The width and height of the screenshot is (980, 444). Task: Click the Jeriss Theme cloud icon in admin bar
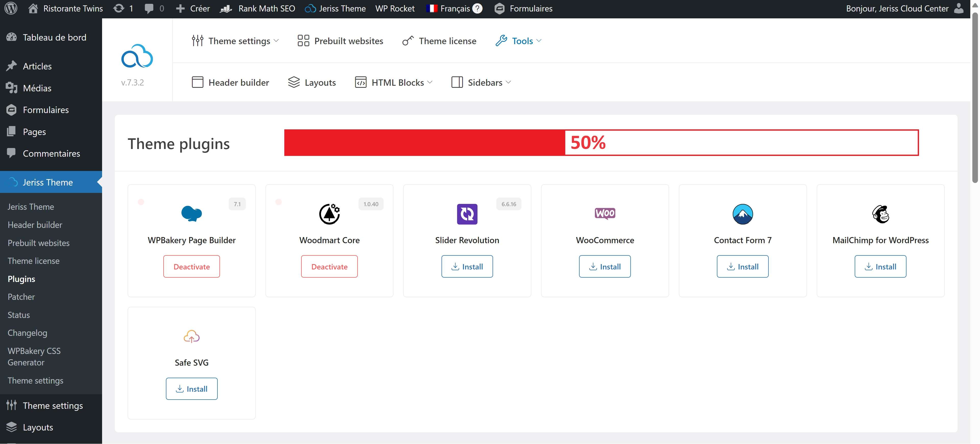coord(310,8)
